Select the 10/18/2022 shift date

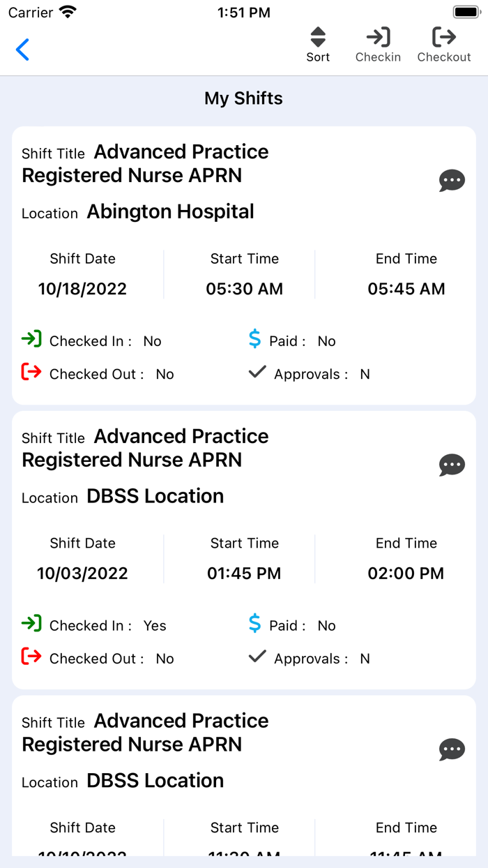point(82,289)
